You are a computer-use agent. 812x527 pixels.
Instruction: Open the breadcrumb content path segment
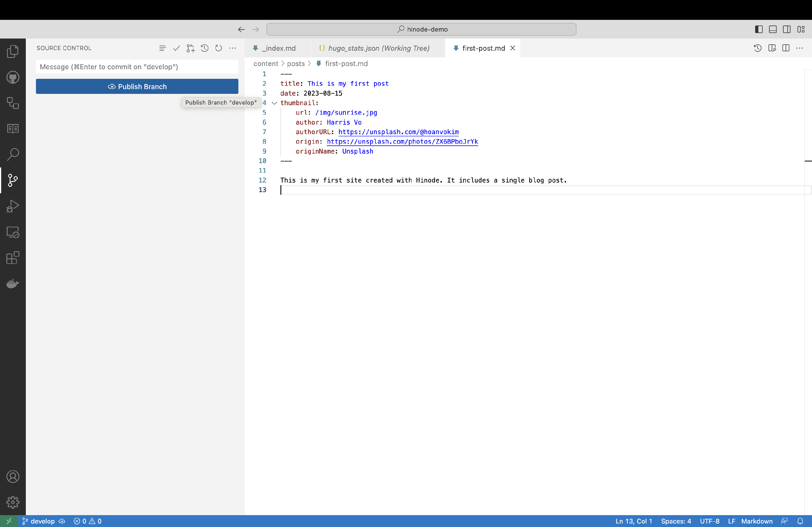click(x=266, y=63)
